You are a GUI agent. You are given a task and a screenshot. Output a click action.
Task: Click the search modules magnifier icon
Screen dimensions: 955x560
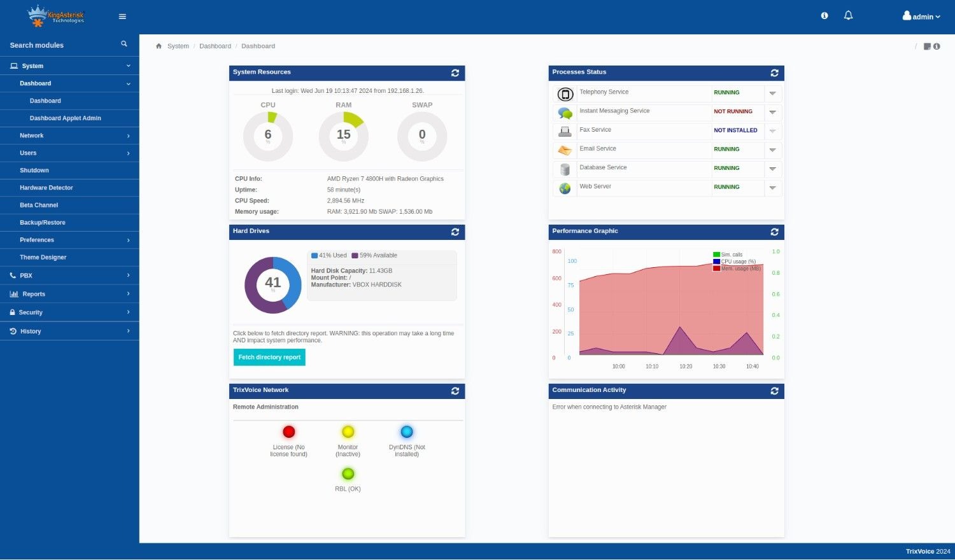[x=124, y=44]
